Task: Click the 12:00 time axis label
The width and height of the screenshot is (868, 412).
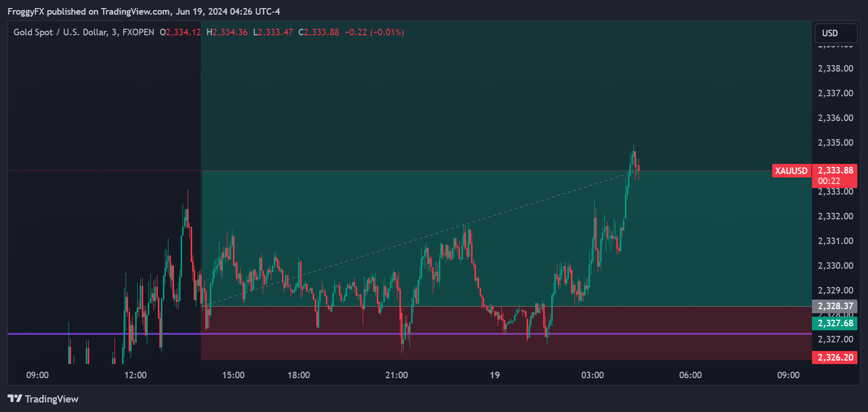Action: click(x=135, y=375)
